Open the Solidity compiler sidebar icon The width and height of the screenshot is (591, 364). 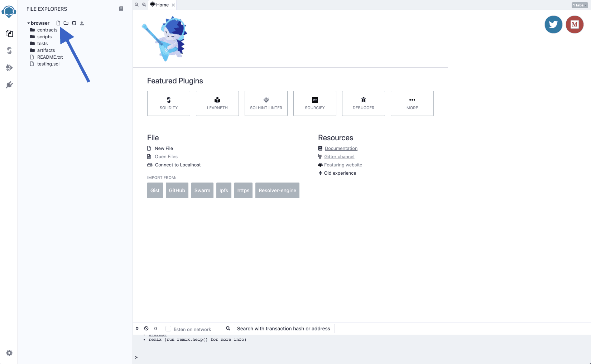click(9, 50)
